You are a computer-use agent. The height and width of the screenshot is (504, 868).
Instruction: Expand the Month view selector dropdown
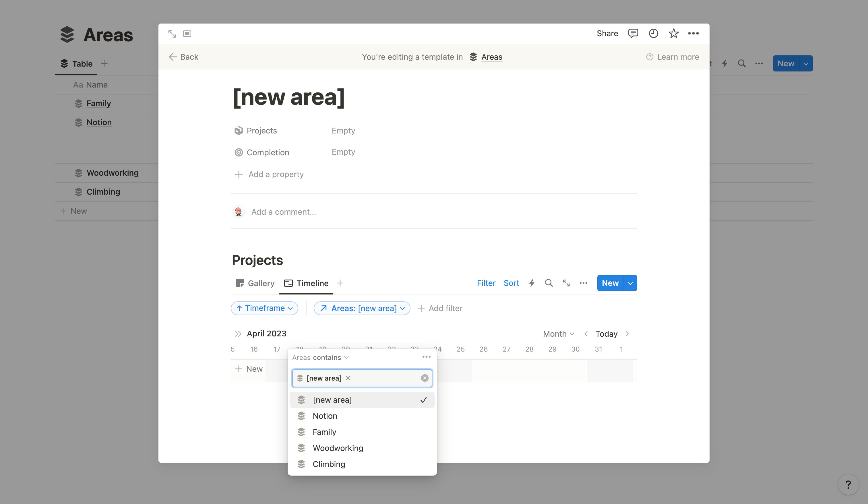coord(559,333)
